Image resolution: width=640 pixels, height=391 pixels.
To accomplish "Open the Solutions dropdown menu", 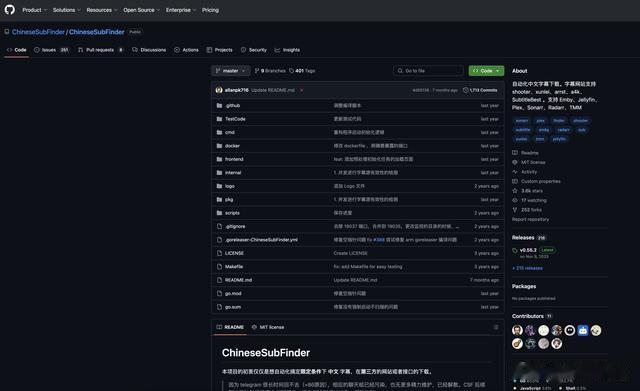I will tap(67, 10).
